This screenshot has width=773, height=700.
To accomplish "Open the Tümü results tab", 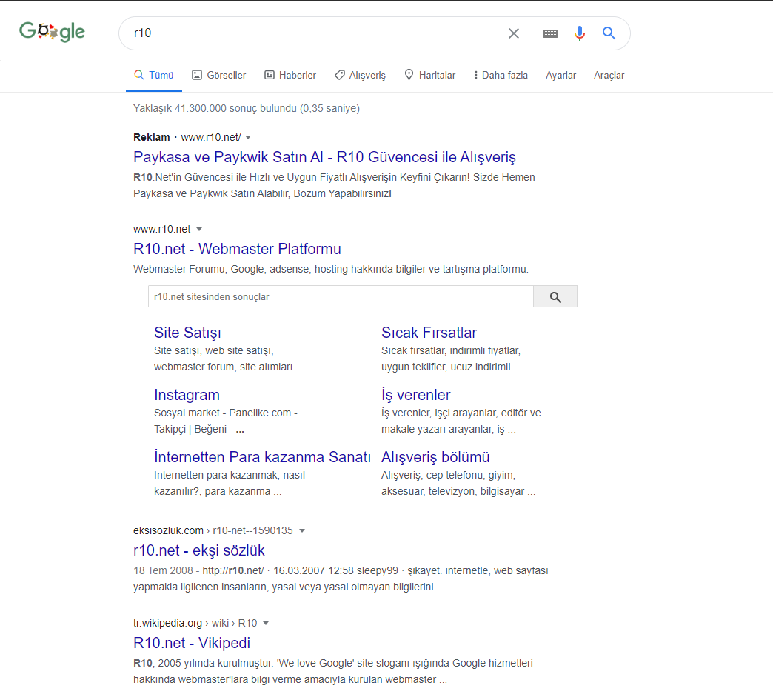I will 154,75.
